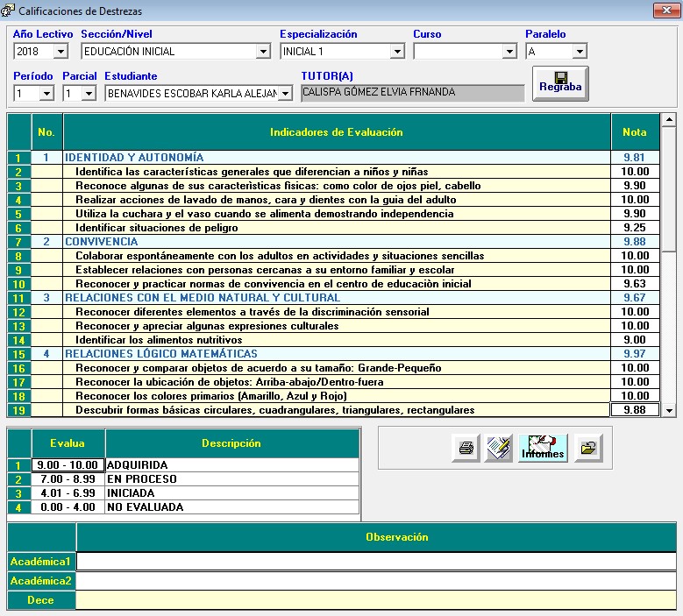The width and height of the screenshot is (683, 616).
Task: Open the Especialización dropdown showing INICIAL 1
Action: (397, 52)
